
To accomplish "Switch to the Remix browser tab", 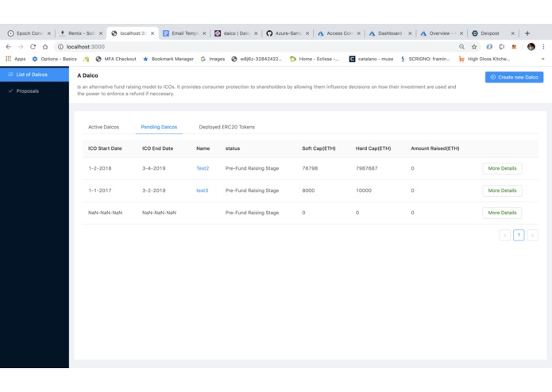I will point(81,33).
